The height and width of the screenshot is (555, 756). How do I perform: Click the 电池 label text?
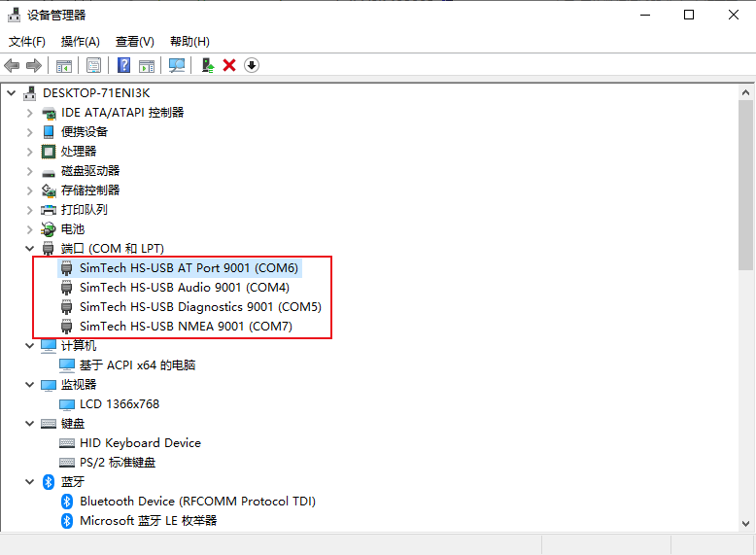click(x=73, y=229)
